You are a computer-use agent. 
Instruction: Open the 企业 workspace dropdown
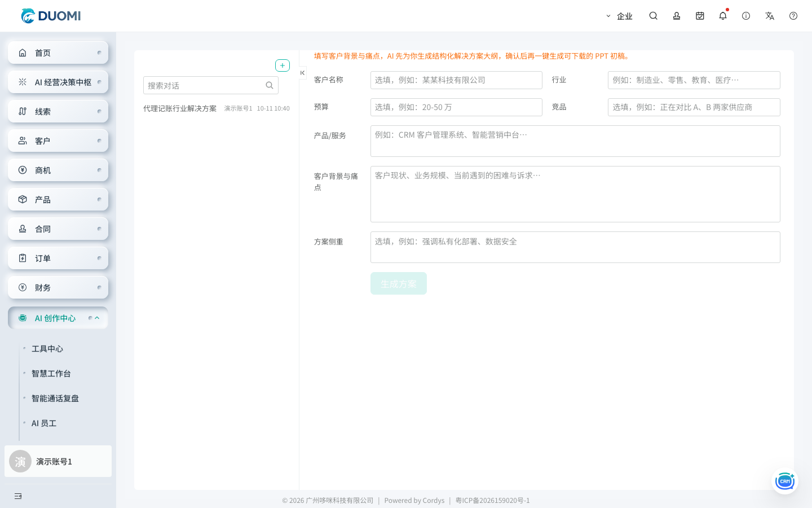point(619,16)
